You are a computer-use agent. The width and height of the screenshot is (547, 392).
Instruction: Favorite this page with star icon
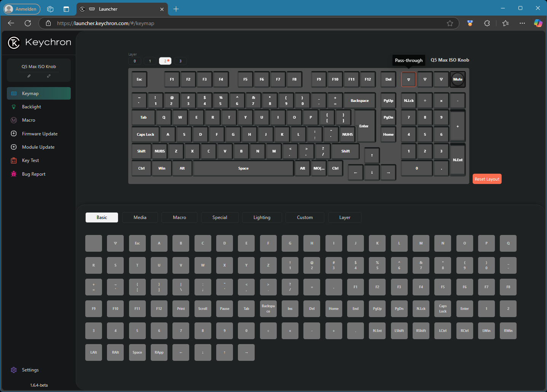(450, 23)
